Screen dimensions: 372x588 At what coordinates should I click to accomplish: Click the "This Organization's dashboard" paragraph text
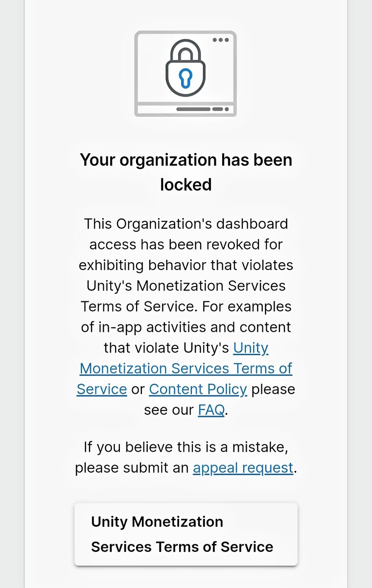pos(186,224)
